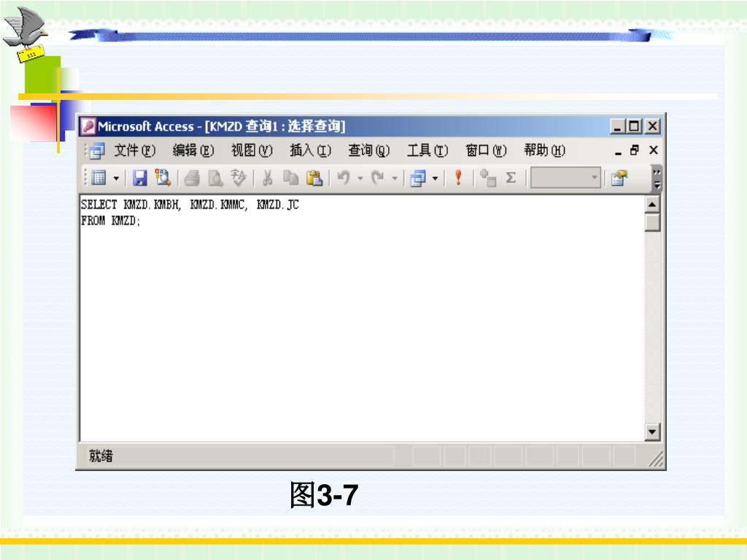Minimize the Microsoft Access window
Image resolution: width=747 pixels, height=560 pixels.
618,126
